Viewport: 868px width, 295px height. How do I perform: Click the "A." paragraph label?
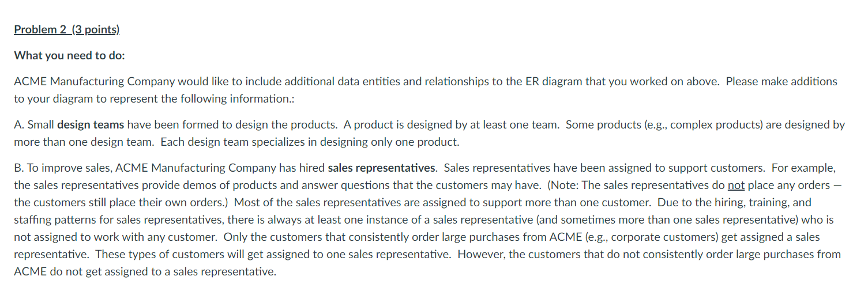pos(19,124)
